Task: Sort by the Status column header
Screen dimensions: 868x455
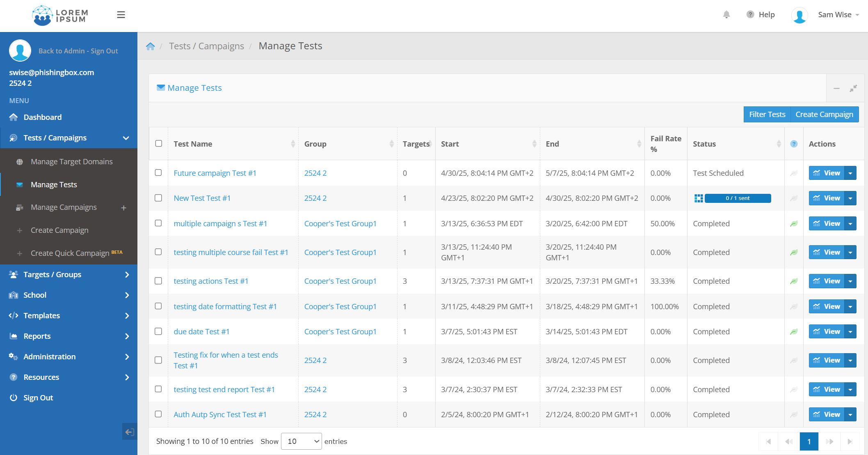Action: click(736, 144)
